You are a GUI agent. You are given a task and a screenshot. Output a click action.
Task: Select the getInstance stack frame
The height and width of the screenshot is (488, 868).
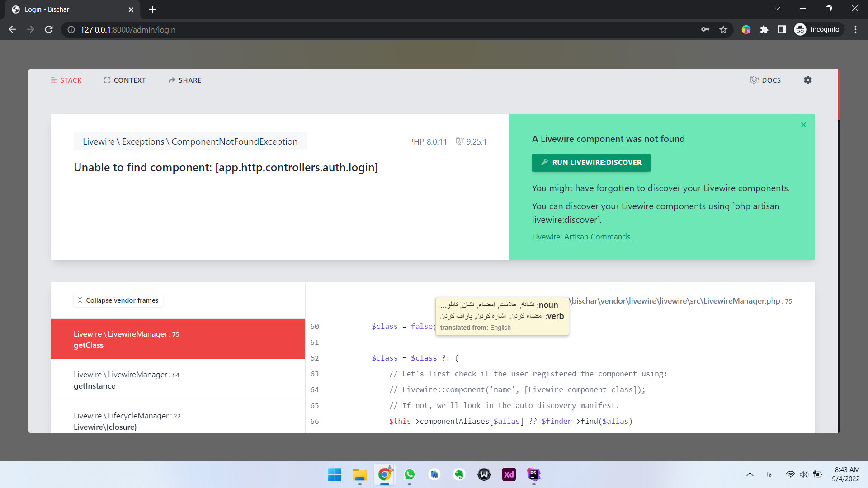click(126, 380)
